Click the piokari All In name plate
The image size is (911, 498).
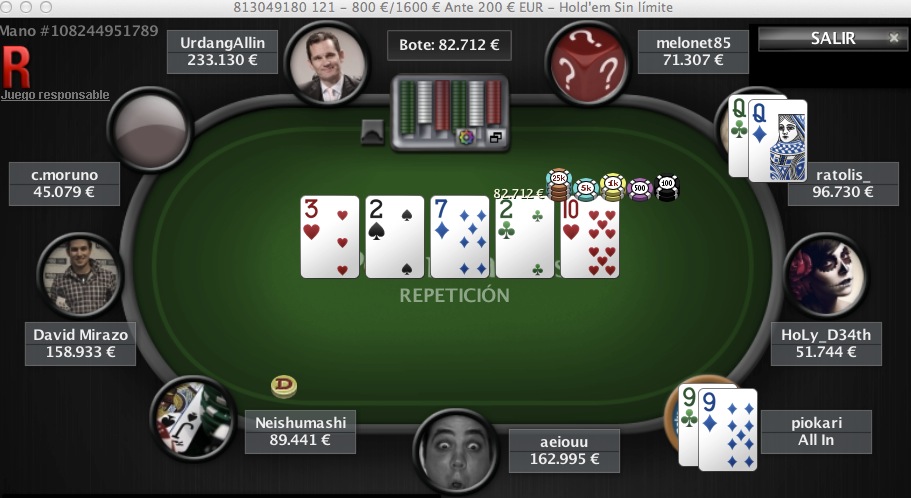click(816, 432)
